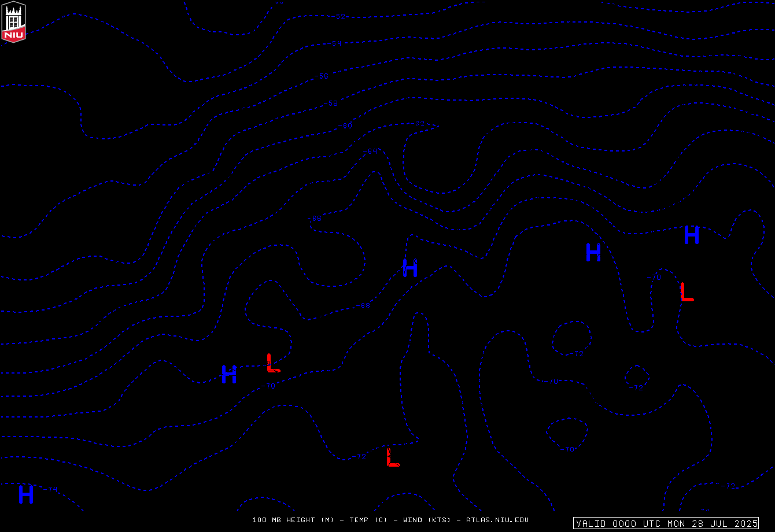Select the -64 isotherm label

click(x=371, y=151)
